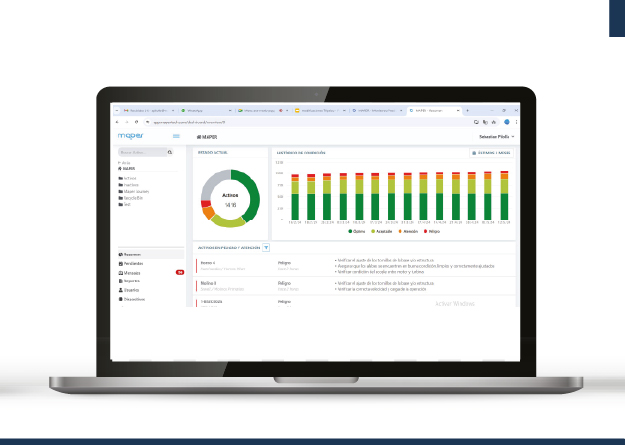The height and width of the screenshot is (445, 625).
Task: Expand the Inactivos folder in tree
Action: 131,184
